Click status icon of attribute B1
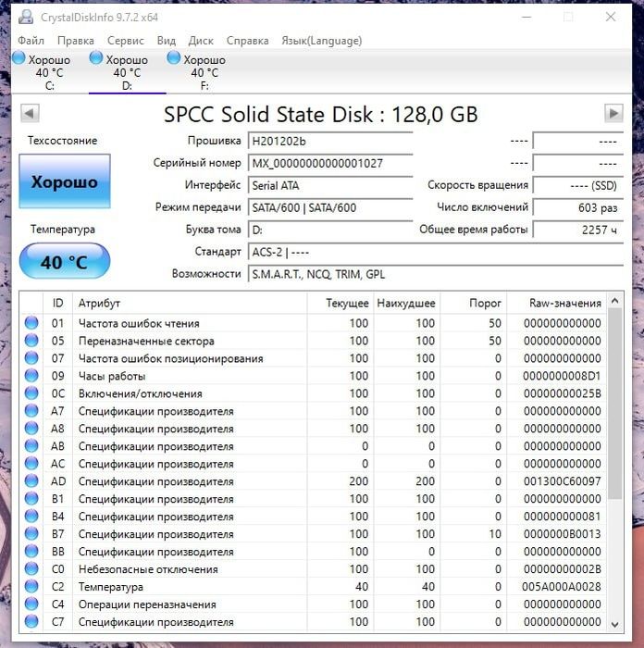Viewport: 644px width, 648px height. tap(31, 498)
